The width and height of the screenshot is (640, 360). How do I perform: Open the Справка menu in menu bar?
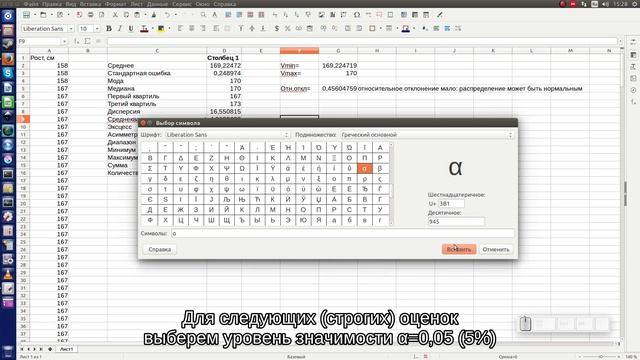(x=224, y=4)
